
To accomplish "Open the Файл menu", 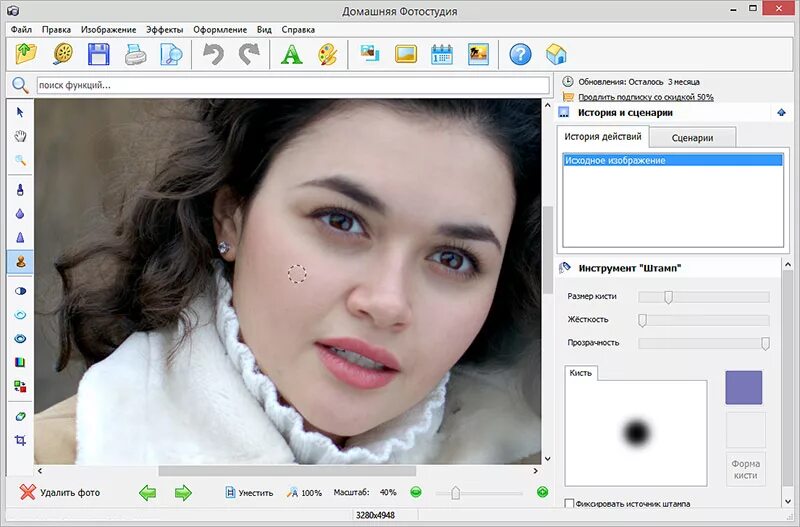I will (21, 30).
